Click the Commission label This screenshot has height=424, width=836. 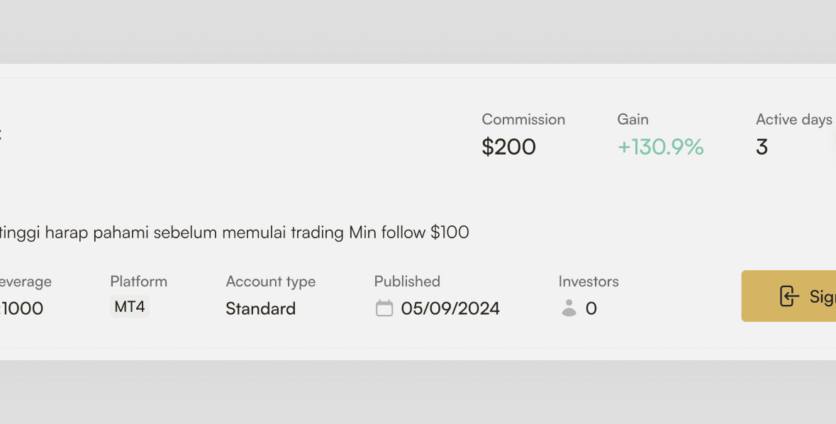pos(523,119)
